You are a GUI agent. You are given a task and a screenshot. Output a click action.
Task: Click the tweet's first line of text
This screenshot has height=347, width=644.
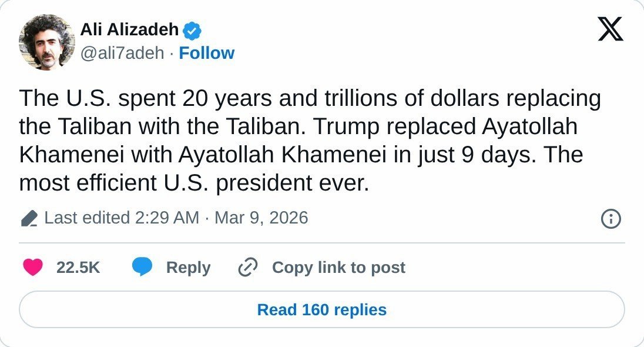pos(310,99)
